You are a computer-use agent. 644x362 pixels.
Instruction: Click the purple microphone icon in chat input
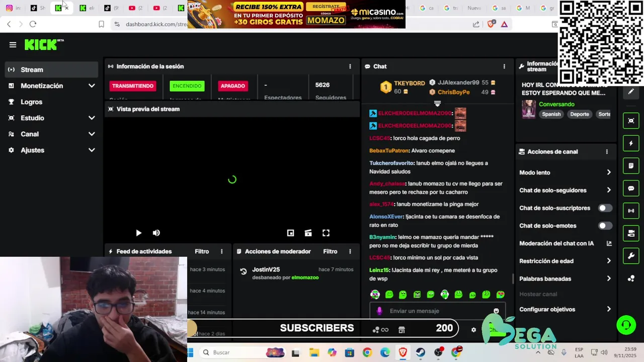click(379, 311)
